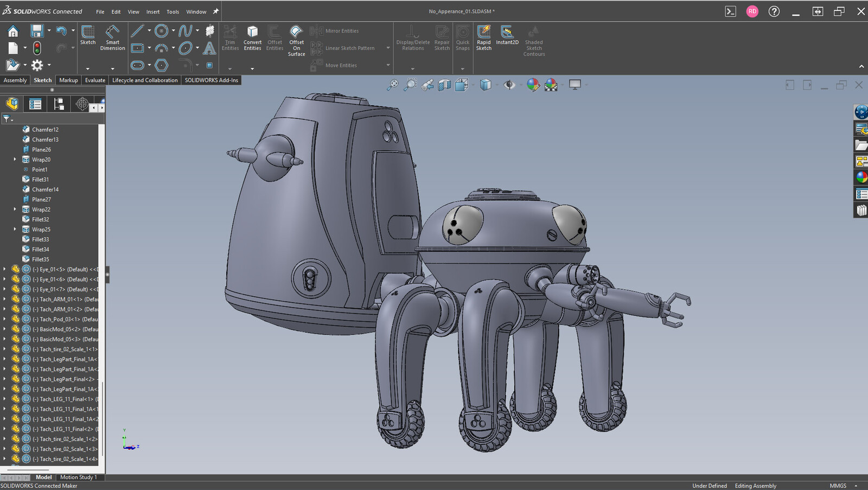868x490 pixels.
Task: Toggle Rapid Sketch on or off
Action: [483, 38]
